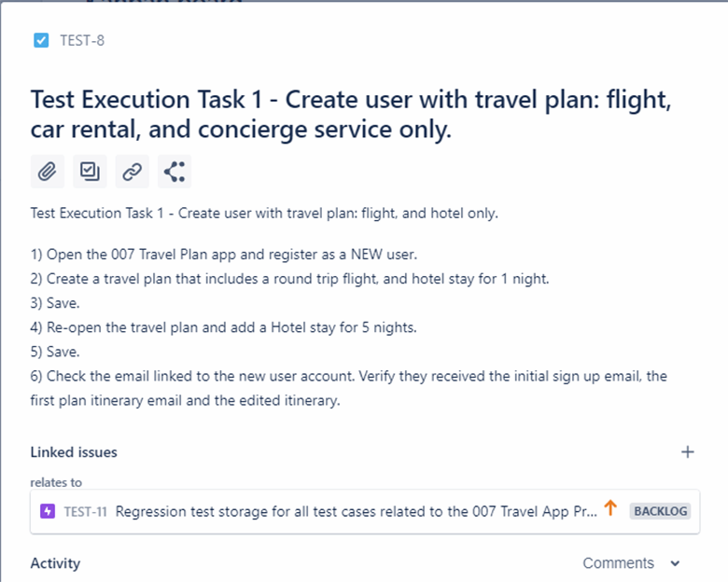Click the blue task type icon near TEST-8
The height and width of the screenshot is (582, 728).
coord(41,40)
